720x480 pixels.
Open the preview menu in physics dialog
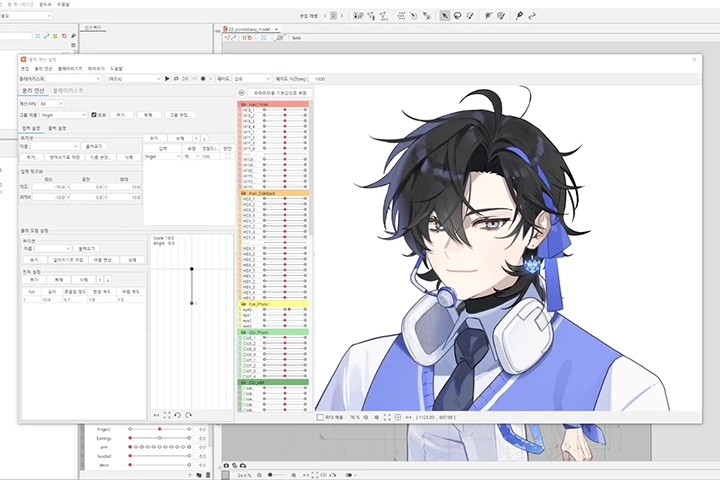pyautogui.click(x=96, y=69)
